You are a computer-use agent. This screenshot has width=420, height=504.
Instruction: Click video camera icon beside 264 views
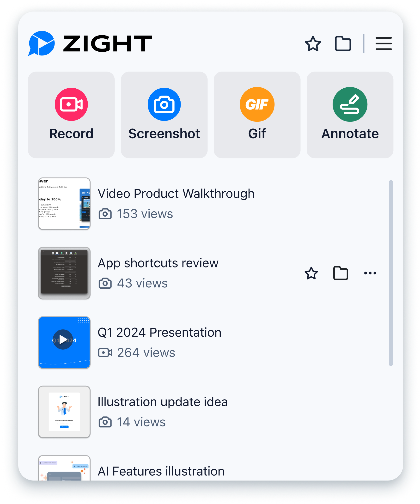(105, 352)
